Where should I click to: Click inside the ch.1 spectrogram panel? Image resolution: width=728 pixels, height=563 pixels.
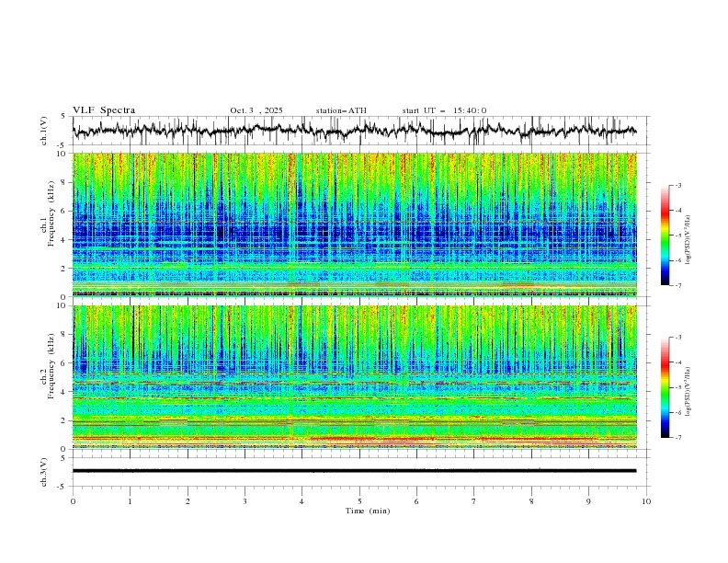tap(355, 224)
